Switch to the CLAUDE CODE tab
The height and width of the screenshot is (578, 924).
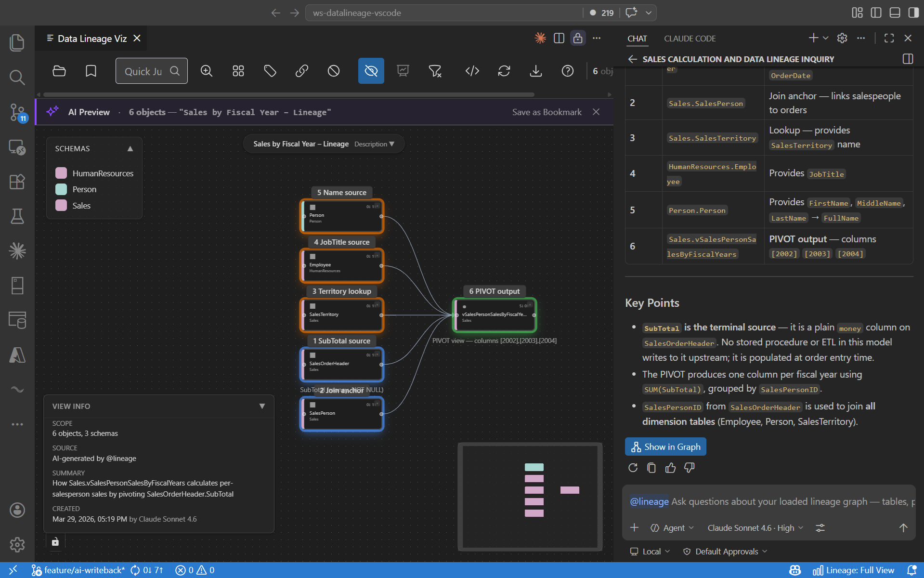coord(690,39)
